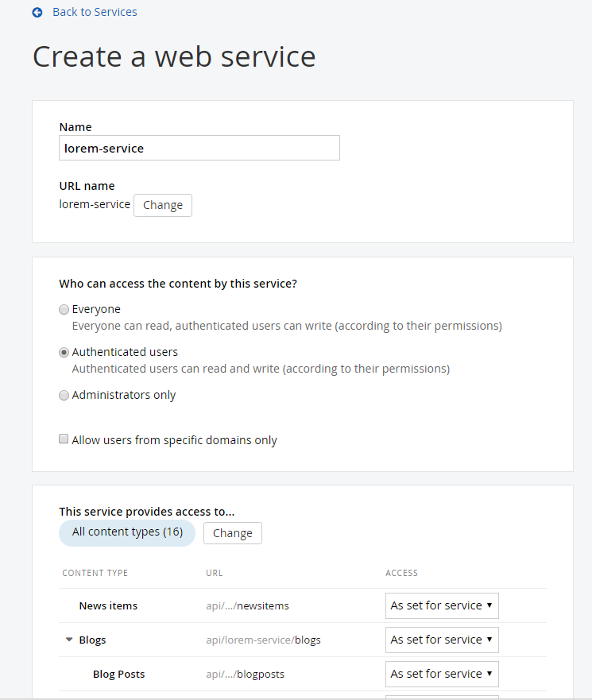592x700 pixels.
Task: Confirm Authenticated users is selected
Action: pyautogui.click(x=64, y=352)
